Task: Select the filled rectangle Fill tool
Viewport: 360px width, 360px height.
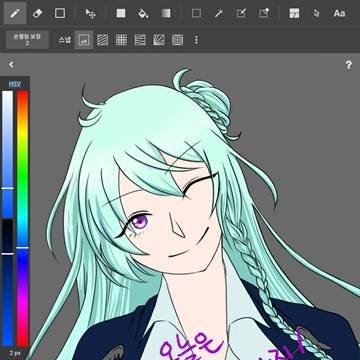Action: pos(121,13)
